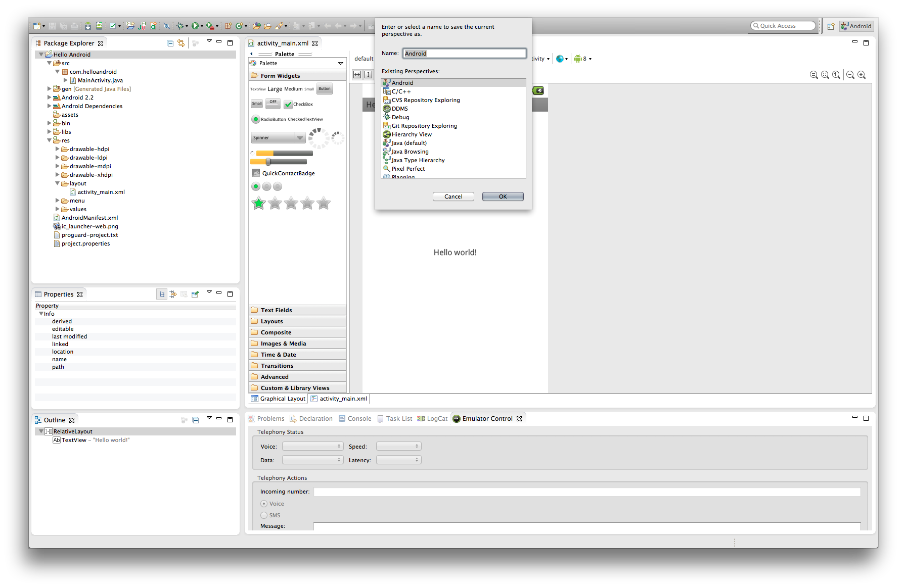Viewport: 907px width, 588px height.
Task: Pin the Properties view to selection
Action: (195, 294)
